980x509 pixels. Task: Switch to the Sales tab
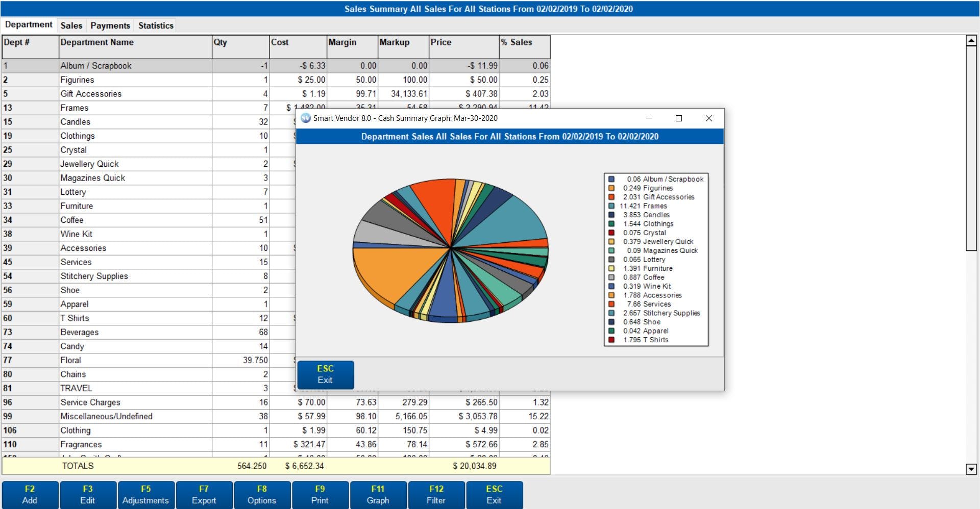71,25
